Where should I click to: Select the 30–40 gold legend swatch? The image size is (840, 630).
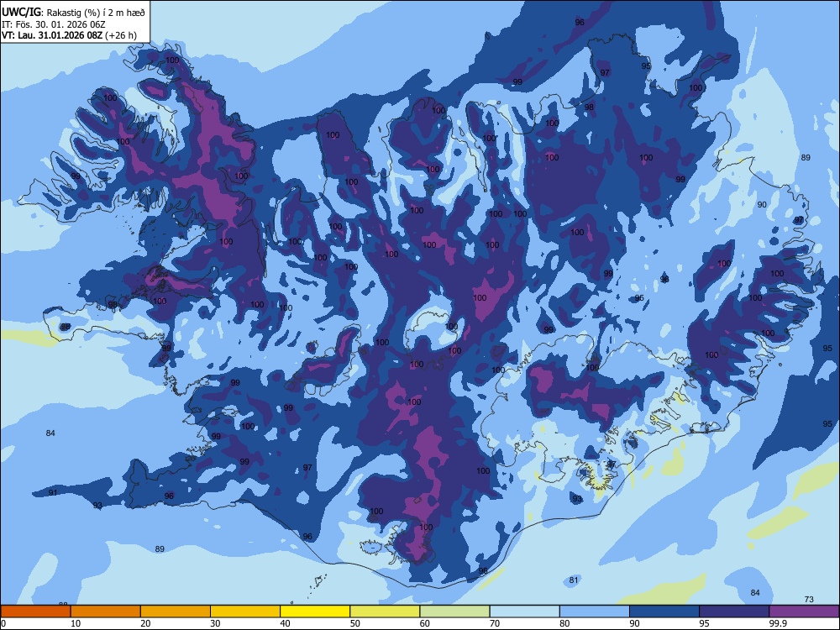pyautogui.click(x=245, y=612)
